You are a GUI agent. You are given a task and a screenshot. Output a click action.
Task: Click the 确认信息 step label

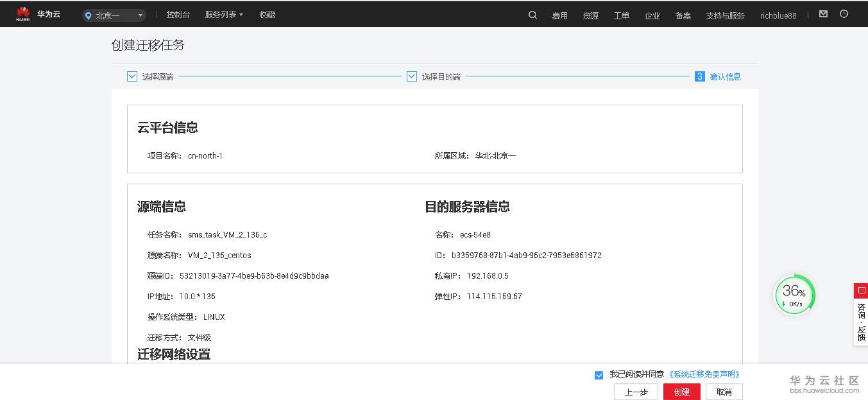coord(725,76)
